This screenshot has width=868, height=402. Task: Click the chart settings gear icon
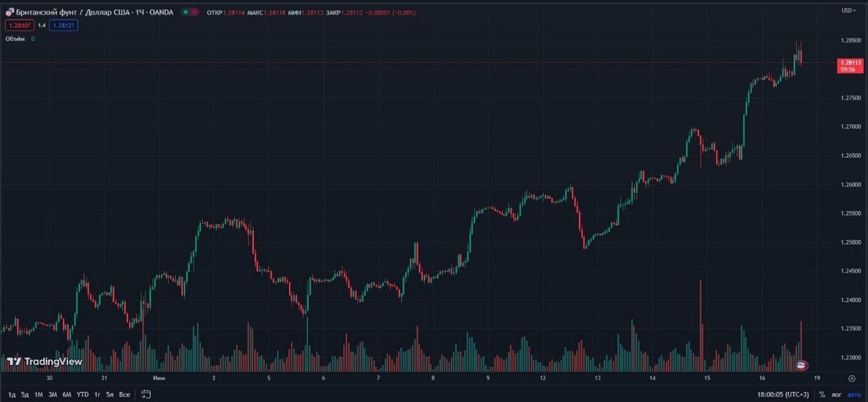point(852,379)
